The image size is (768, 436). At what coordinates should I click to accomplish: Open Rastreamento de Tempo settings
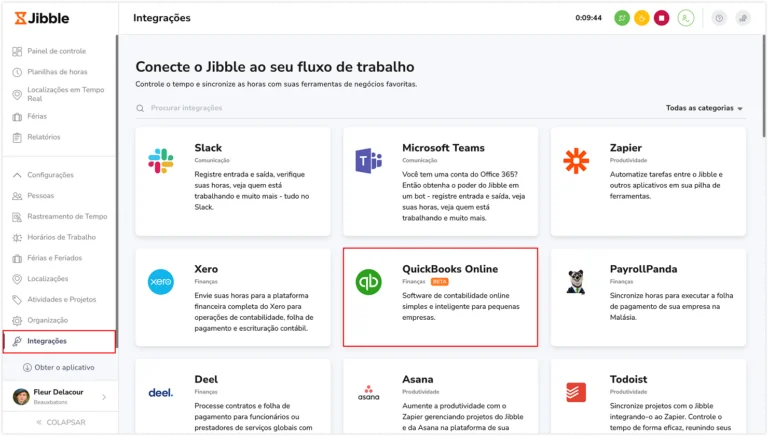pyautogui.click(x=67, y=216)
